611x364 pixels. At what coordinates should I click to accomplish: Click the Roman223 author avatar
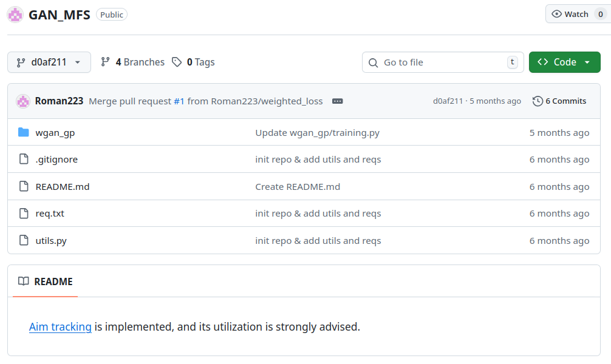pos(23,101)
